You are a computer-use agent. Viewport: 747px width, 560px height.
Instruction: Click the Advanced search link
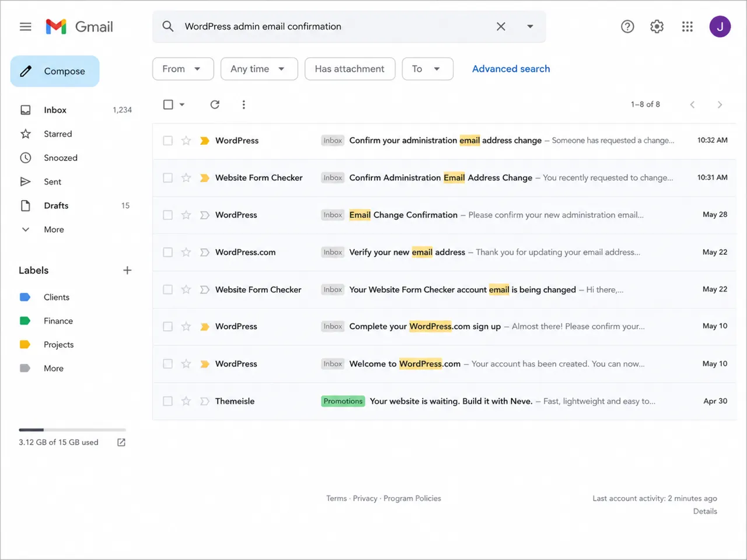tap(511, 69)
